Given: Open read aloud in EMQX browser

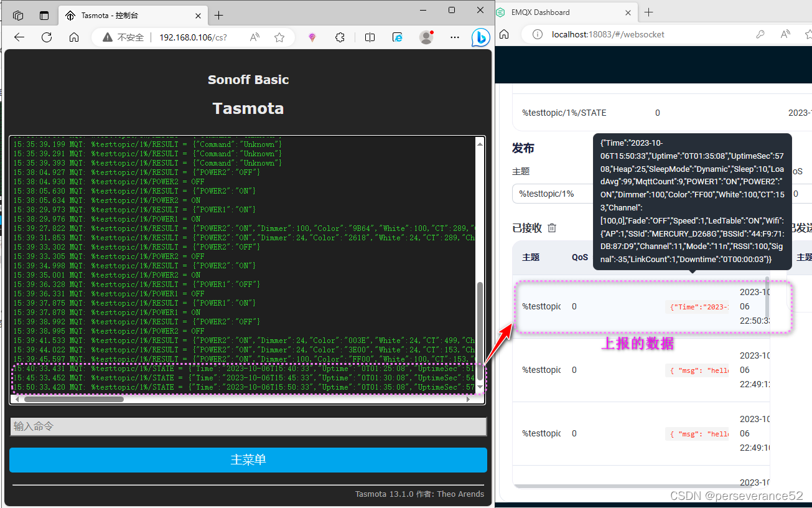Looking at the screenshot, I should (x=785, y=34).
